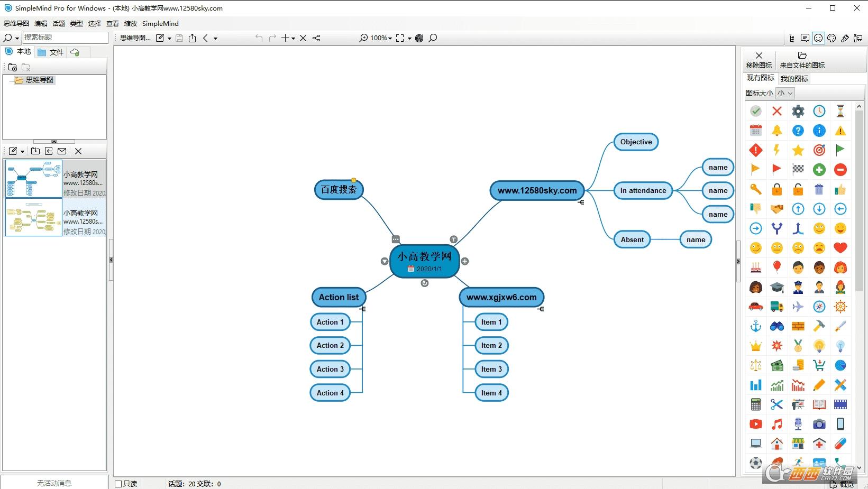Select the In attendance topic
868x489 pixels.
click(643, 190)
